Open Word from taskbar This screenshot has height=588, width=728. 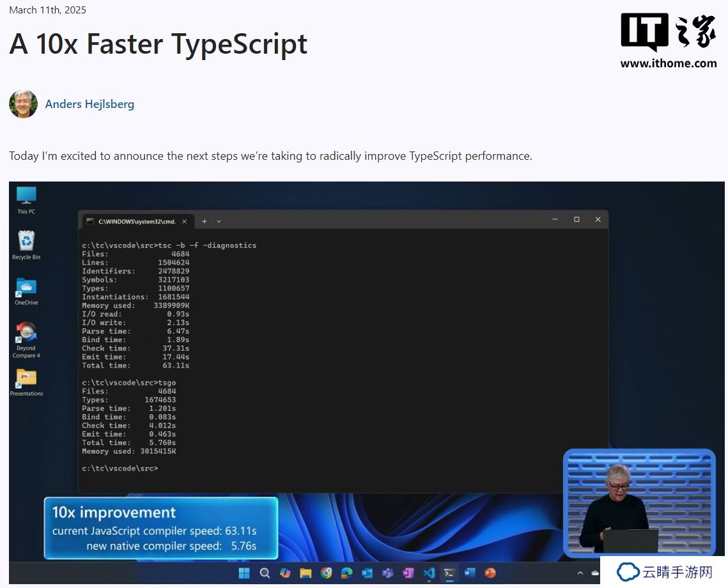(x=469, y=573)
